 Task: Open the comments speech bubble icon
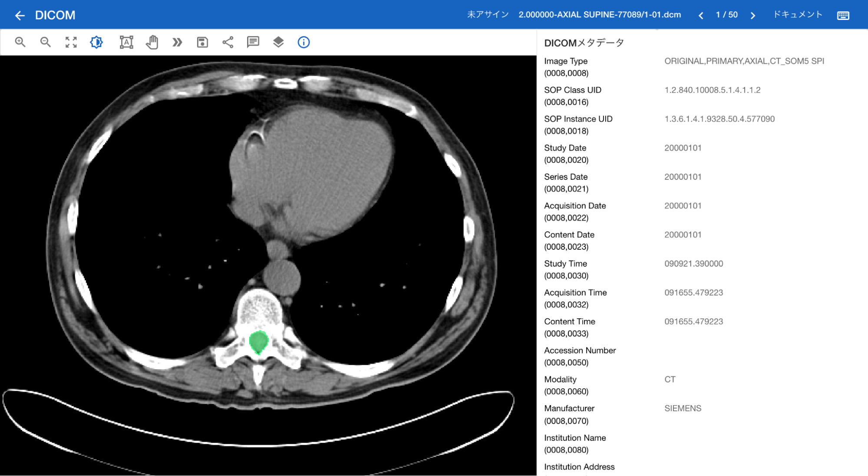(253, 42)
